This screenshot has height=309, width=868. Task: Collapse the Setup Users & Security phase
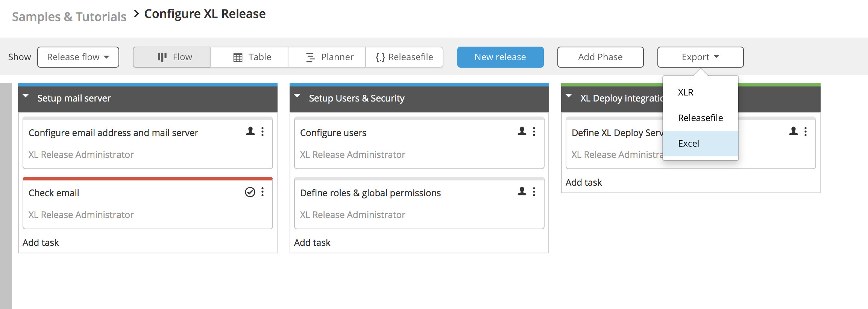(297, 96)
